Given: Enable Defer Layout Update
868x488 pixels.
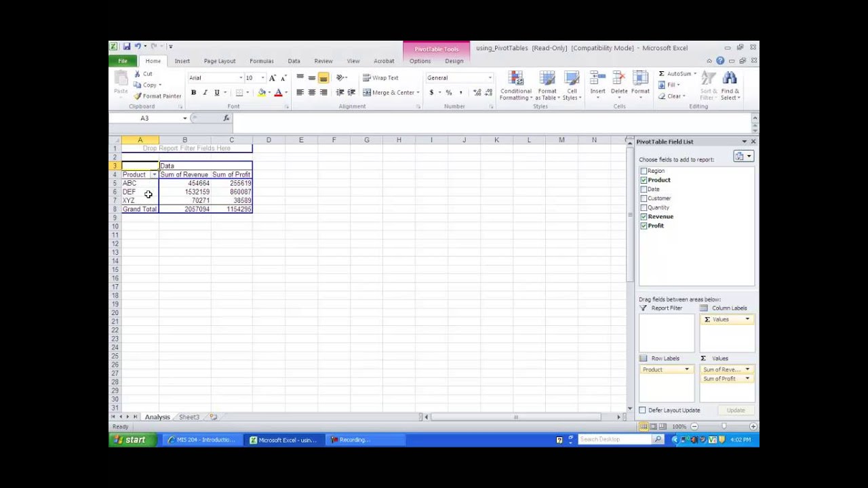Looking at the screenshot, I should (642, 410).
